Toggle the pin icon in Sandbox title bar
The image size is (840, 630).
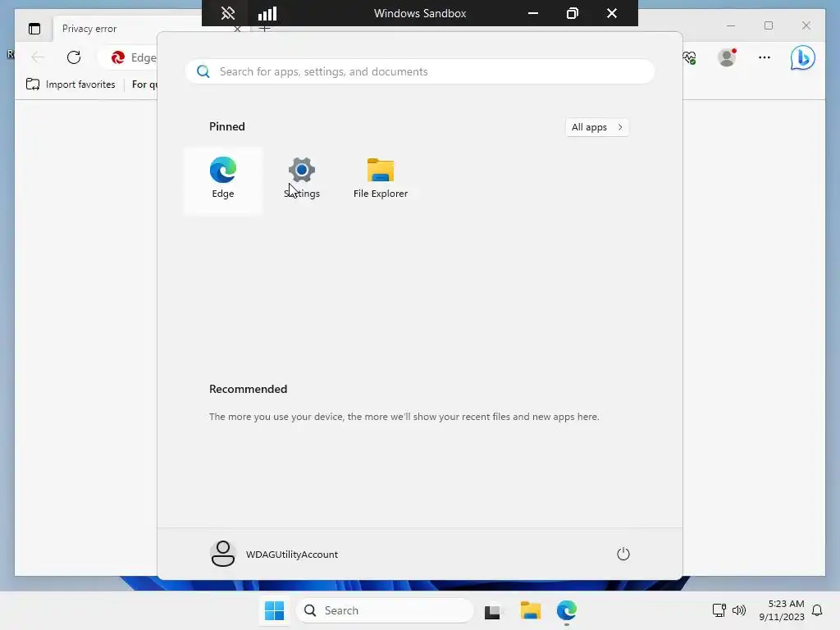[x=228, y=13]
